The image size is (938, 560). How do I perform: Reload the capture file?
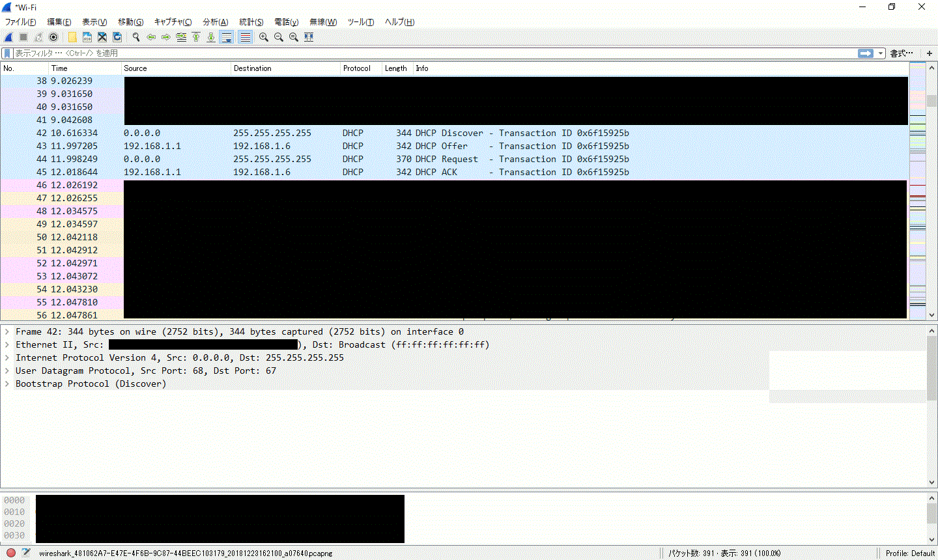[x=117, y=37]
